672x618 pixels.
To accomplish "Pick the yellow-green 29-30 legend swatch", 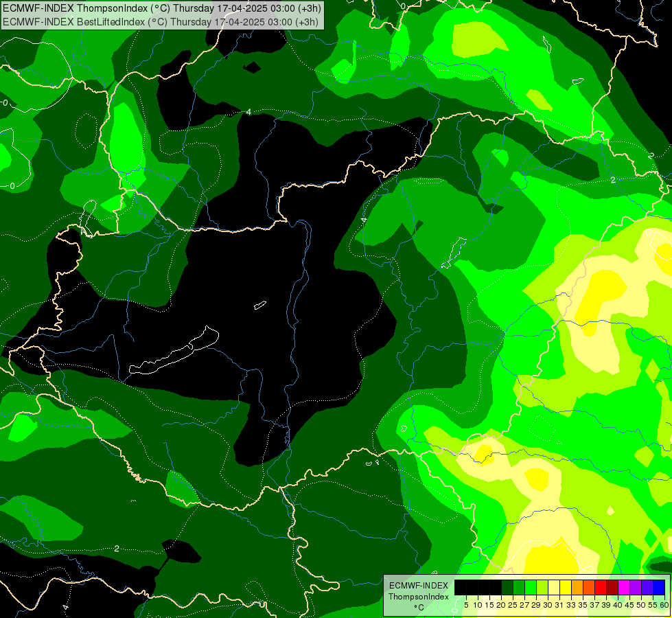I will point(542,587).
